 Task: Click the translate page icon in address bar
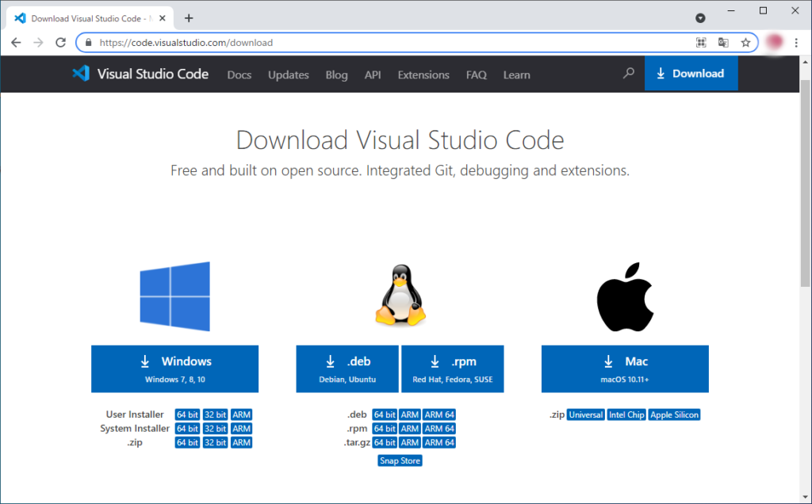tap(723, 43)
